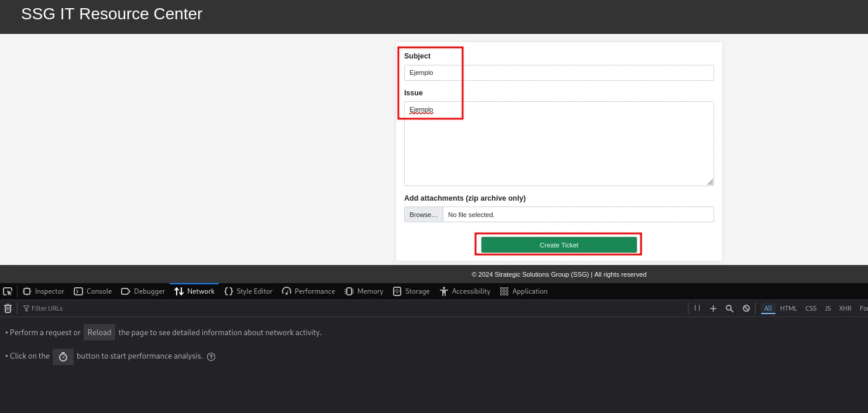This screenshot has height=413, width=868.
Task: Filter requests by CSS
Action: click(811, 308)
